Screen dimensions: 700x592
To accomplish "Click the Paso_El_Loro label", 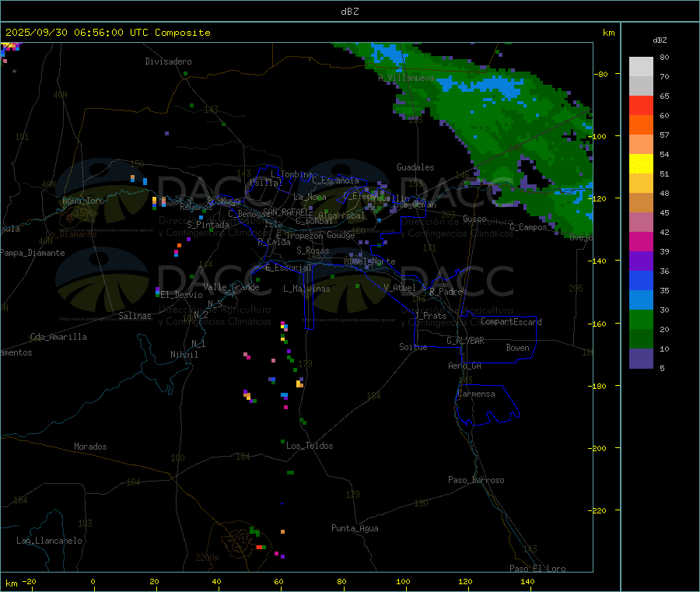I will click(x=537, y=569).
